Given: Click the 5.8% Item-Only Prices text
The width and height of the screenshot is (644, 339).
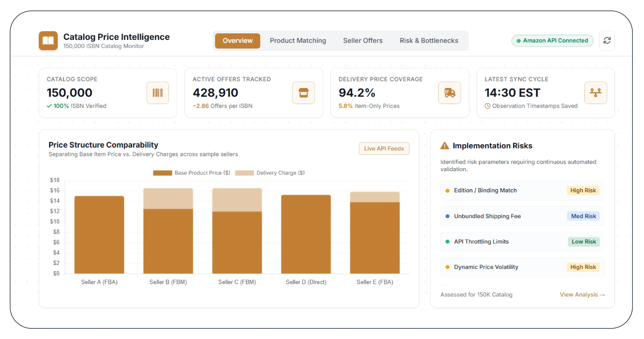Looking at the screenshot, I should 369,106.
